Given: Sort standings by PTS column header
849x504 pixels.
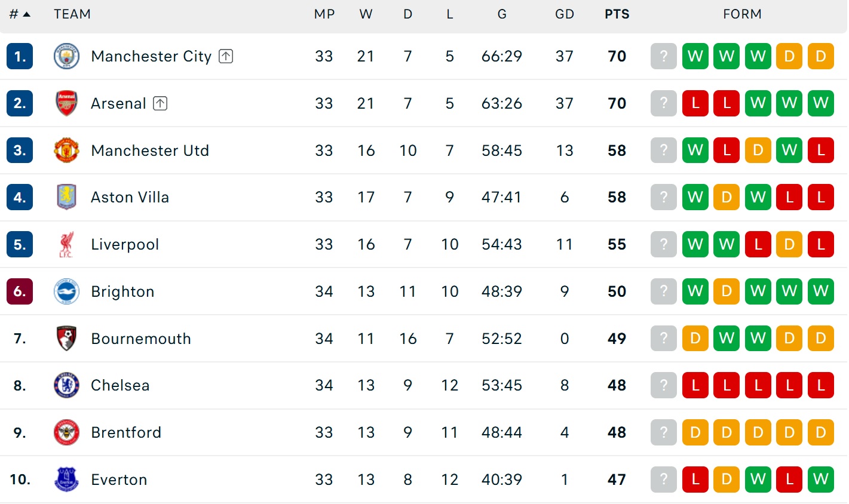Looking at the screenshot, I should (x=617, y=14).
